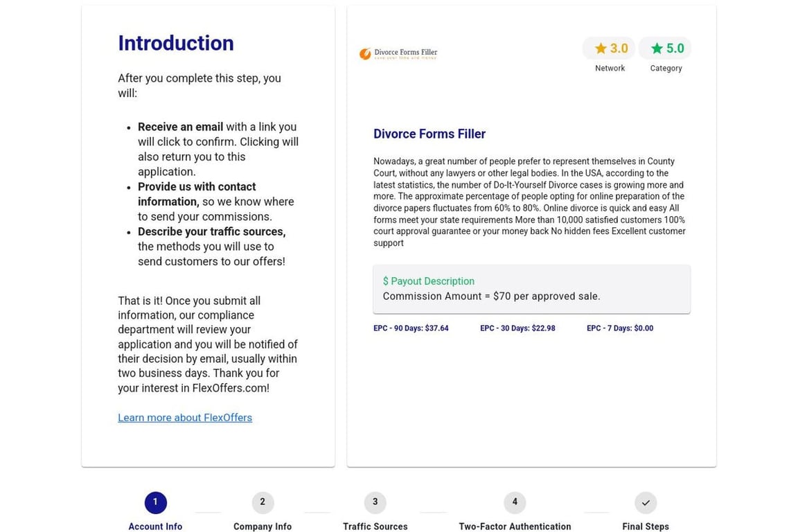Click the Final Steps step label
The height and width of the screenshot is (532, 798).
pyautogui.click(x=646, y=526)
